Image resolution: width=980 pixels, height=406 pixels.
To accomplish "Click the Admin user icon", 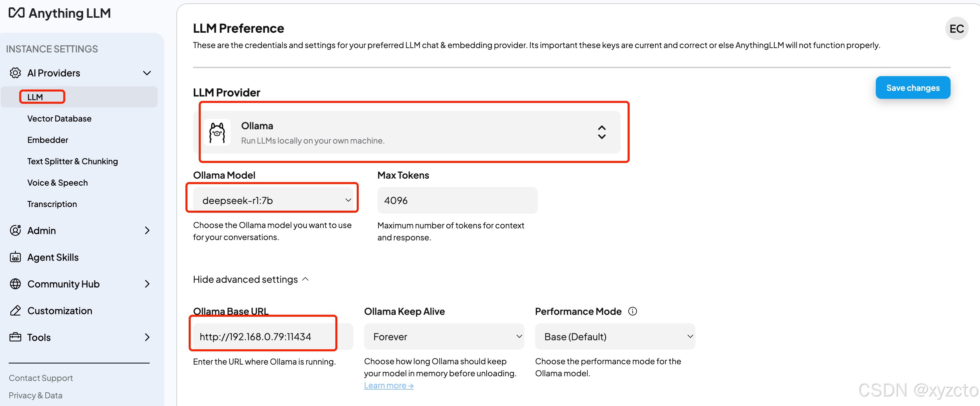I will (15, 230).
